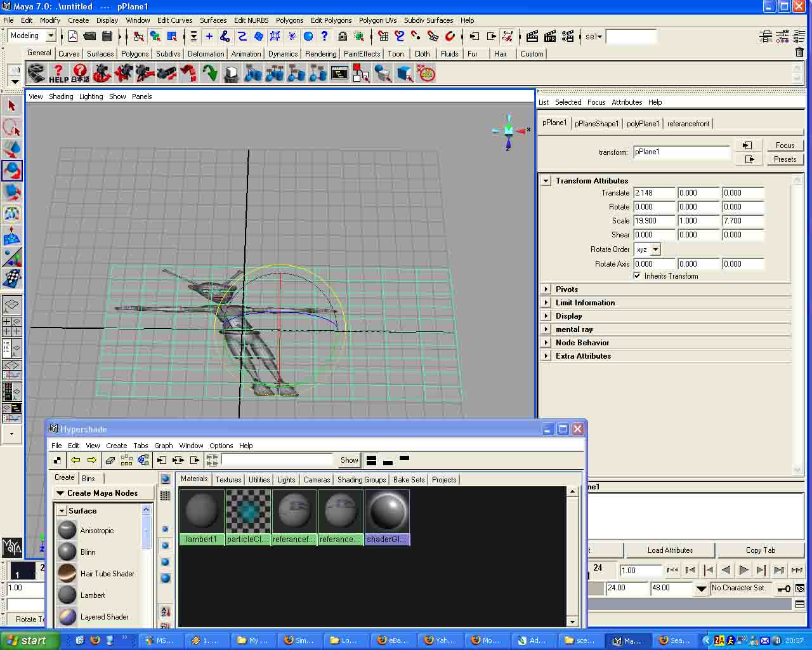Clear the Hypershade graph with eraser icon
Image resolution: width=812 pixels, height=650 pixels.
pos(110,460)
